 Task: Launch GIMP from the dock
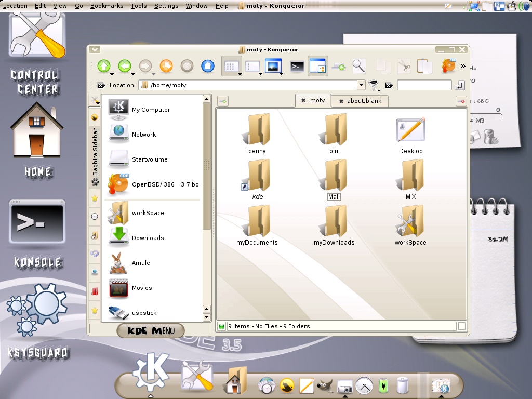tap(325, 385)
